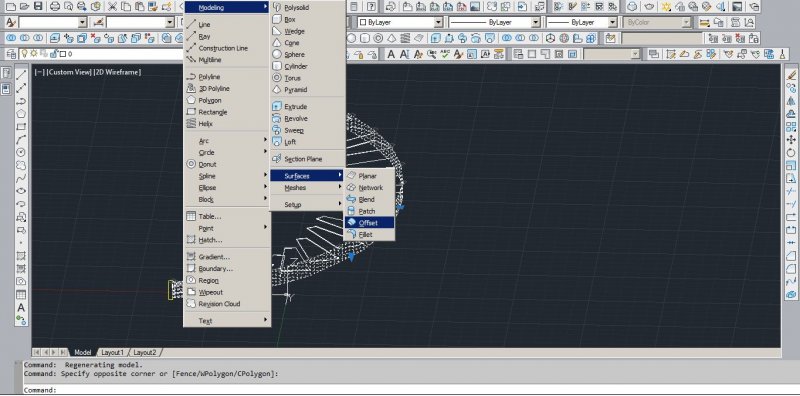Save the drawing with the floppy disk icon
Image resolution: width=800 pixels, height=396 pixels.
coord(38,7)
